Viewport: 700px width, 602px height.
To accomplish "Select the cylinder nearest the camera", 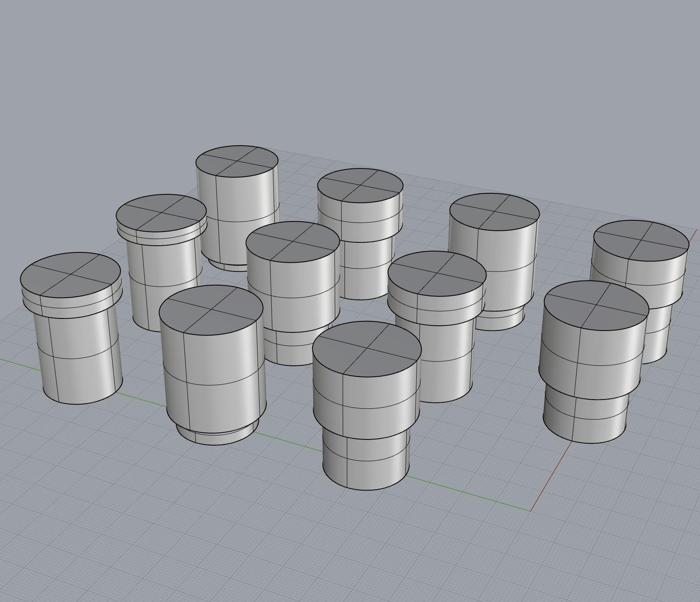I will click(x=366, y=405).
